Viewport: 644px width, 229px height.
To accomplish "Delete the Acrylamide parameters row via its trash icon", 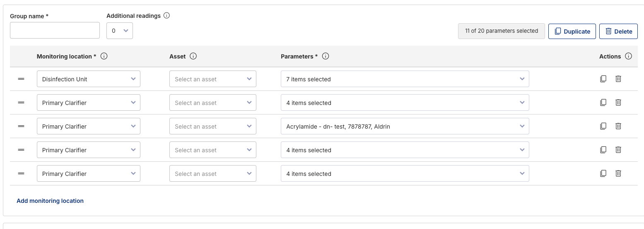I will [618, 126].
